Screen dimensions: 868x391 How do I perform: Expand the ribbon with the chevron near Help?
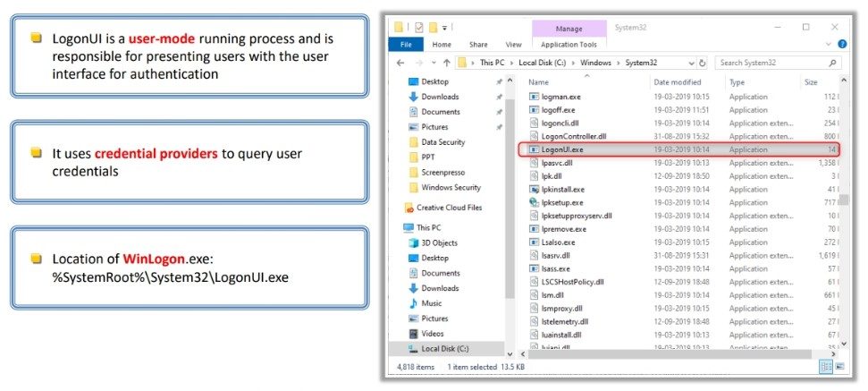click(829, 44)
